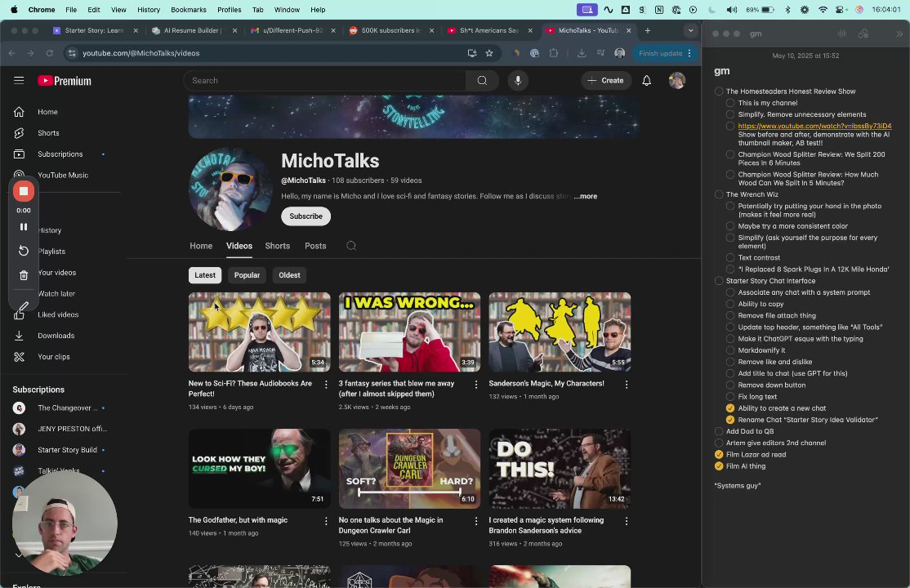Open the Bookmarks menu in menu bar
Image resolution: width=910 pixels, height=588 pixels.
(x=189, y=10)
